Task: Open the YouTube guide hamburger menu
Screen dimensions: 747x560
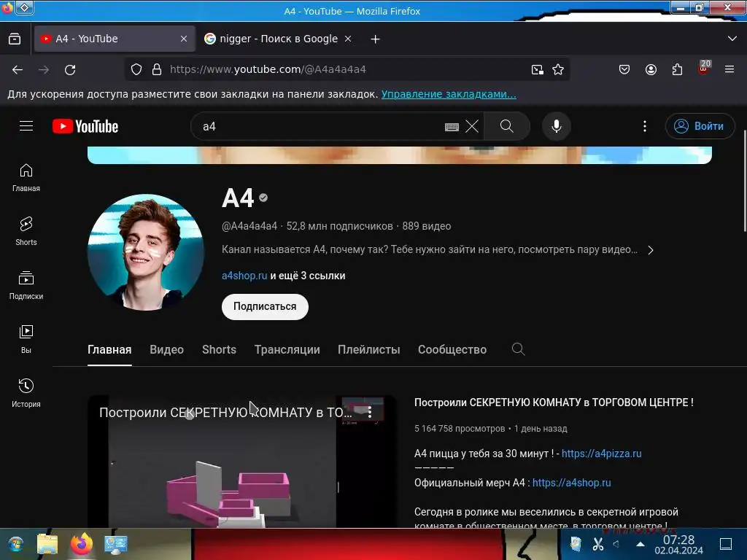Action: point(26,126)
